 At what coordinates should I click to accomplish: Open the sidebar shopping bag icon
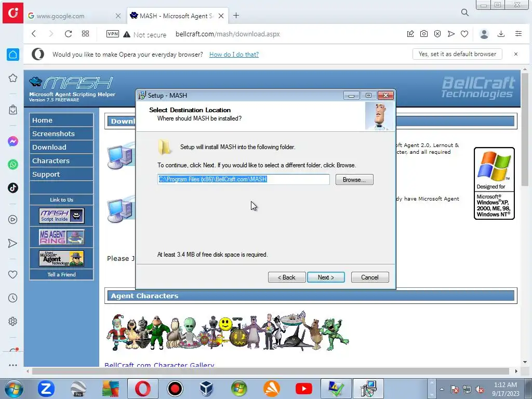[x=13, y=110]
